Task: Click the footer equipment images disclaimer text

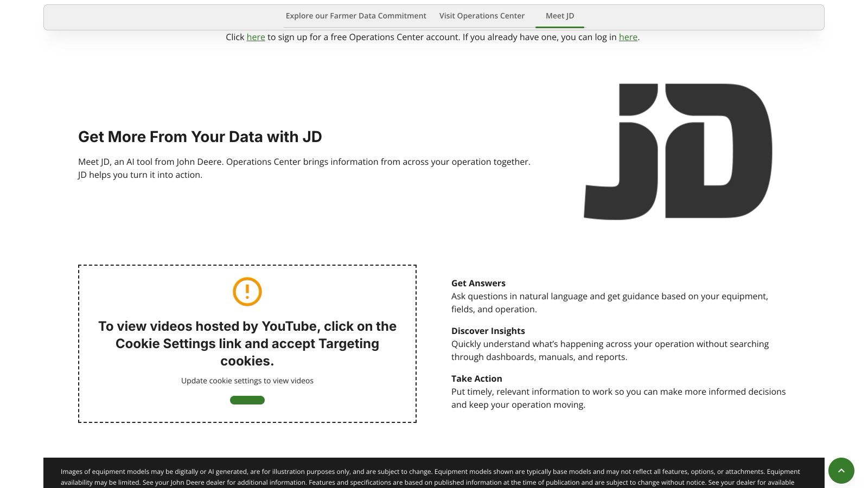Action: [430, 477]
